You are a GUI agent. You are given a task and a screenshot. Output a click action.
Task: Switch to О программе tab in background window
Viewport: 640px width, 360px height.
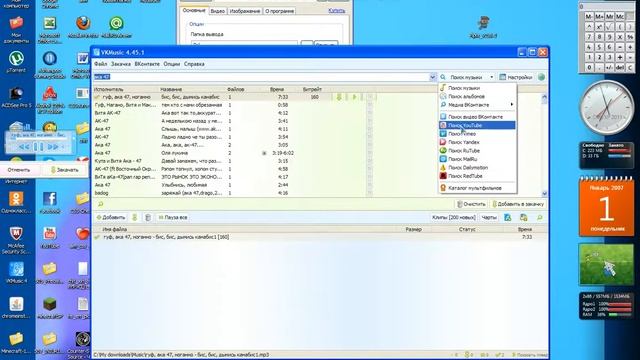(280, 11)
